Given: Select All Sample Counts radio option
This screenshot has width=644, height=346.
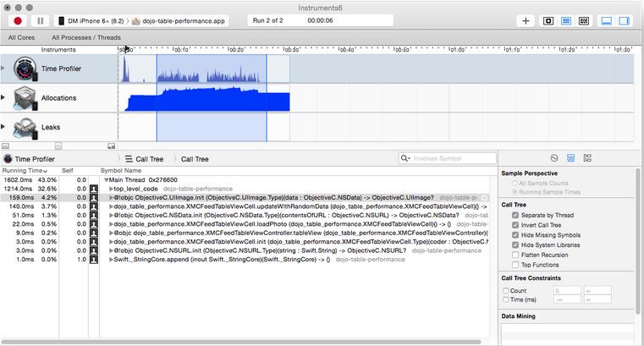Looking at the screenshot, I should pyautogui.click(x=515, y=183).
